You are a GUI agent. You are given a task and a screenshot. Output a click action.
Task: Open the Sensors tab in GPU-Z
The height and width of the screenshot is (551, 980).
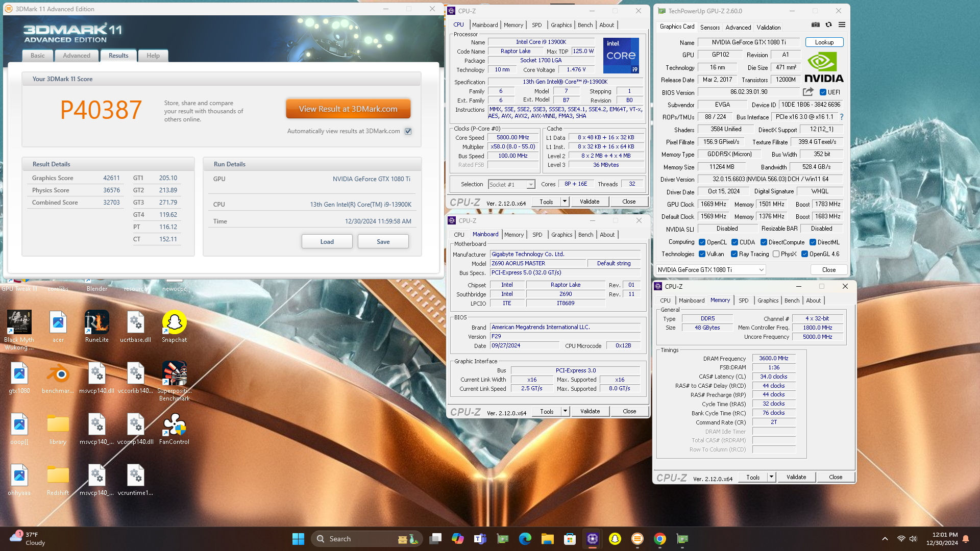tap(709, 28)
